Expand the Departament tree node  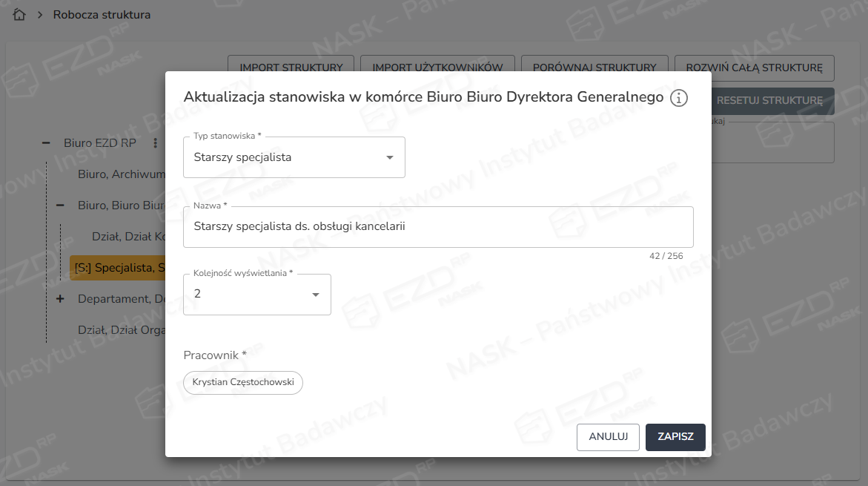click(60, 298)
